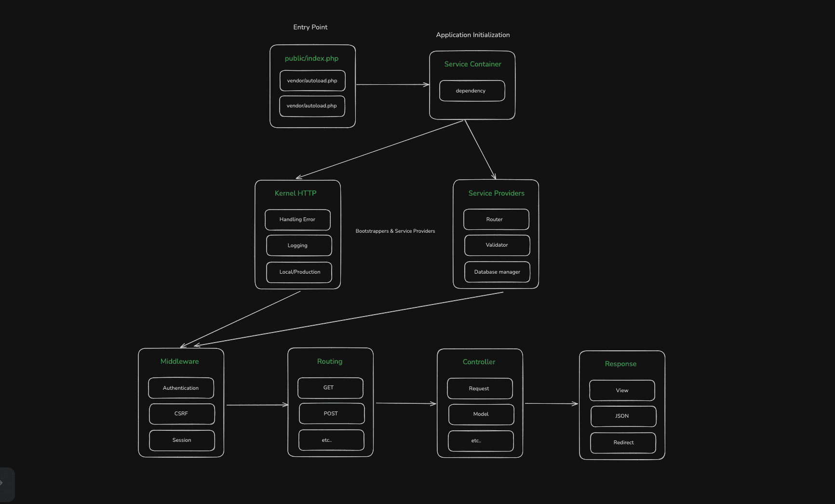This screenshot has height=504, width=835.
Task: Select the Model box under Controller
Action: point(480,414)
